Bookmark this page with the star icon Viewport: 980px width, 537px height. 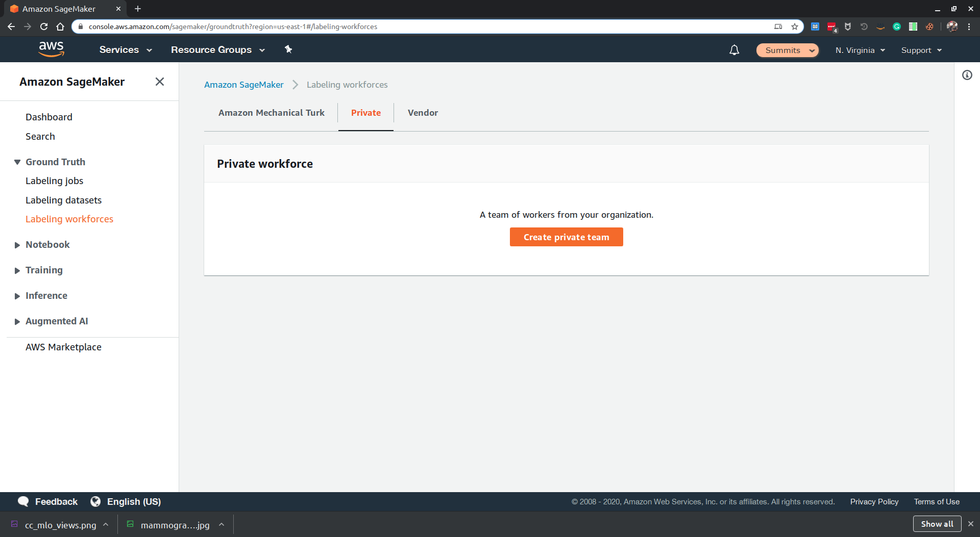coord(795,27)
